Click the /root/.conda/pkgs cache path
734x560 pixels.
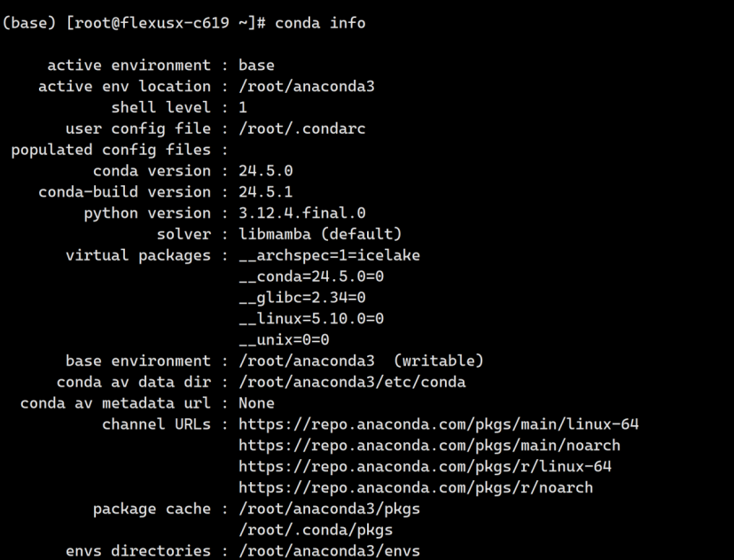(x=316, y=531)
